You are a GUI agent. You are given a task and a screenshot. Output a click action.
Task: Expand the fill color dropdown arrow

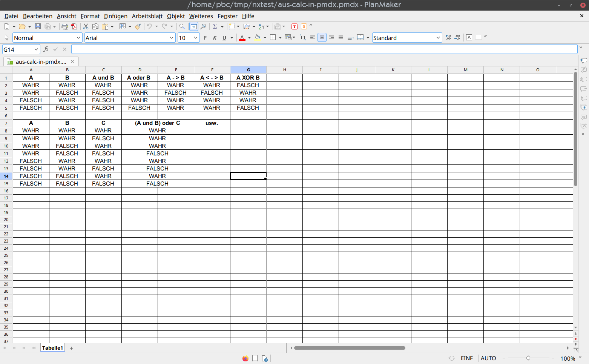[x=265, y=38]
